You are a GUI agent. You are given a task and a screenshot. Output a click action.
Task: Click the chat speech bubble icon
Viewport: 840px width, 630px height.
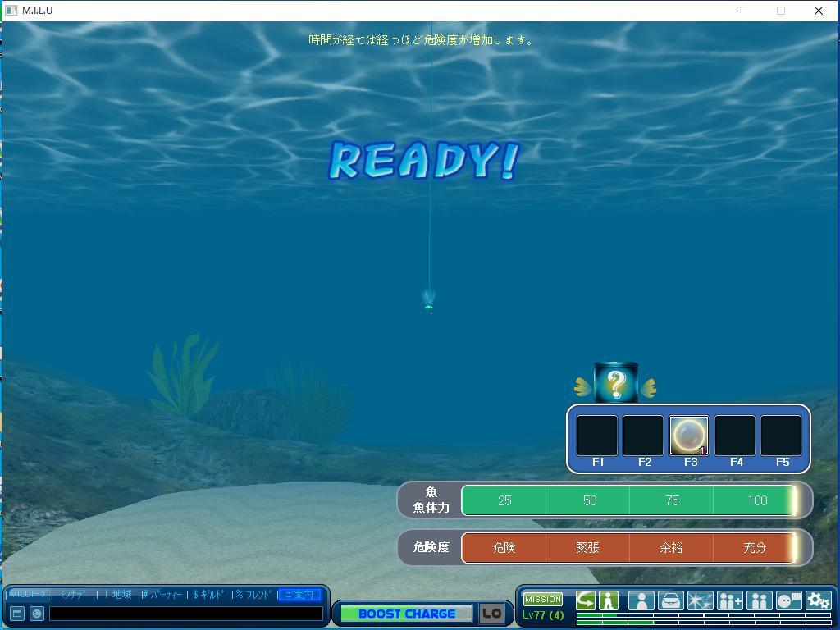click(x=788, y=601)
